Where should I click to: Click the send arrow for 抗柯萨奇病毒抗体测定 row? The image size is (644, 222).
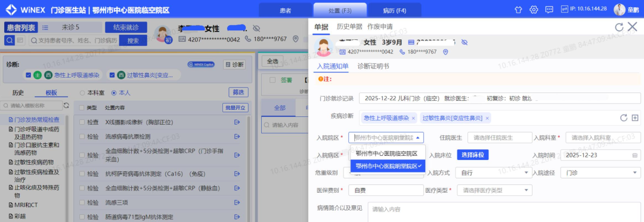coord(237,174)
